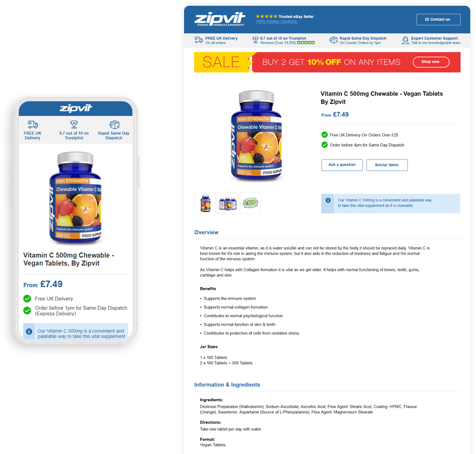The width and height of the screenshot is (476, 454).
Task: Click green check beside Free UK Delivery Over £25
Action: (324, 135)
